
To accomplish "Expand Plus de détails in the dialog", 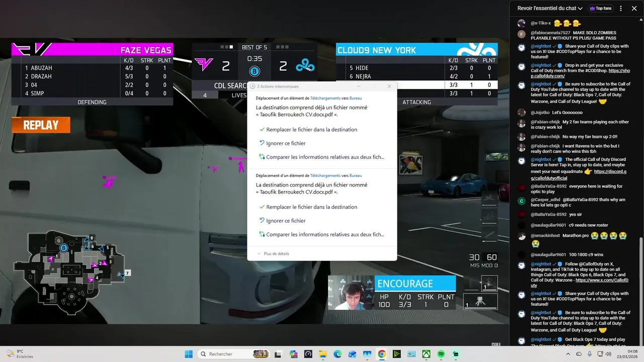I will (273, 254).
